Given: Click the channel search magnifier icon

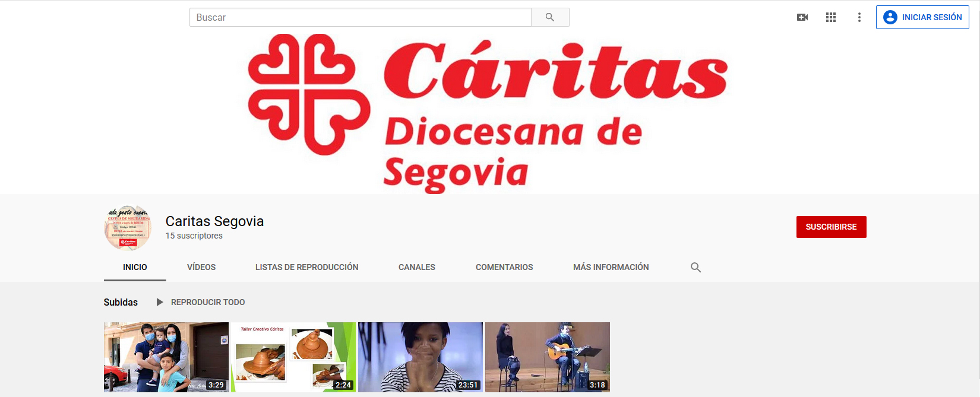Looking at the screenshot, I should click(x=696, y=268).
